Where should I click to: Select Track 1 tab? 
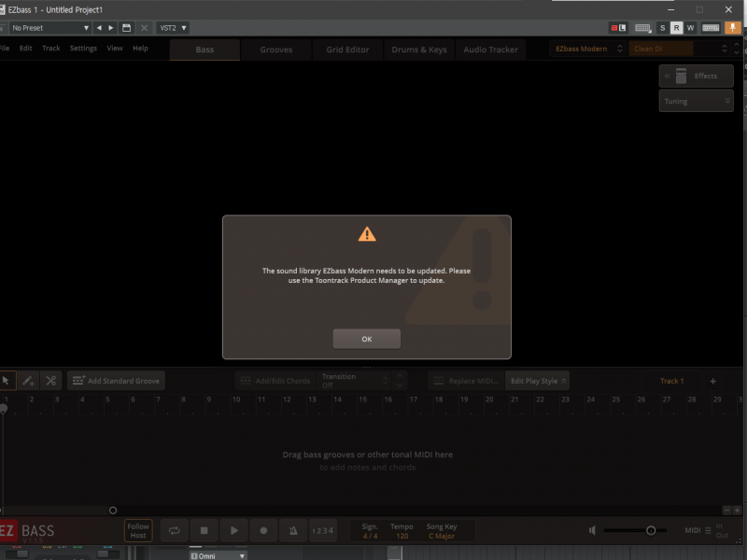click(671, 381)
